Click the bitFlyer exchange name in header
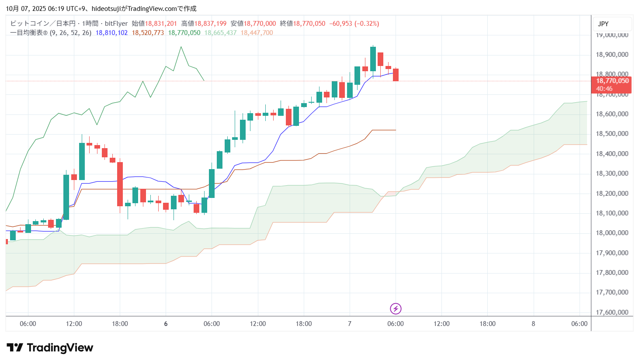The width and height of the screenshot is (639, 364). [116, 24]
